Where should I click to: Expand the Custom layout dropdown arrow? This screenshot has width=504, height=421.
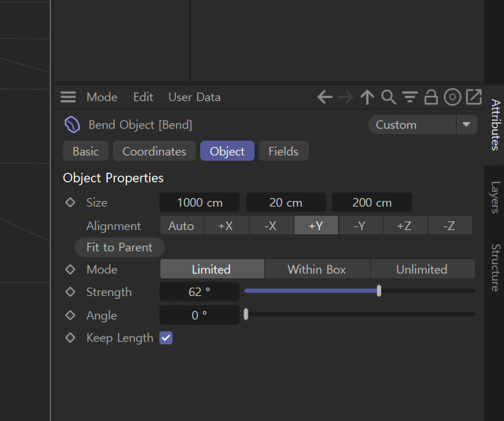pos(466,124)
